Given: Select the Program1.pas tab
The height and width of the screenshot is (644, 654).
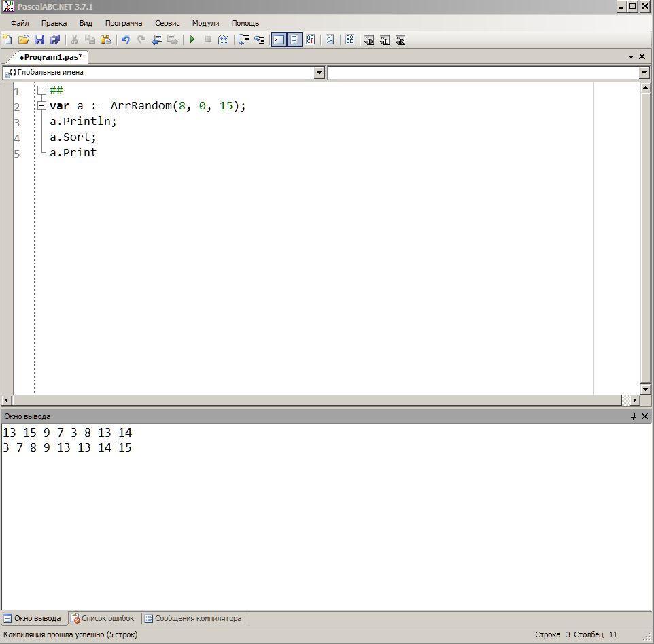Looking at the screenshot, I should pos(51,57).
